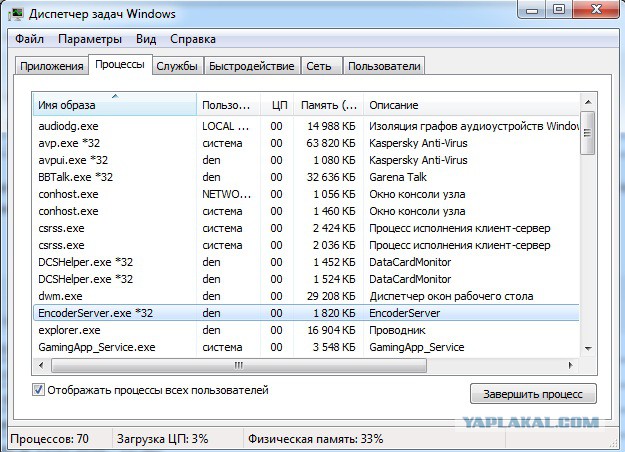Viewport: 625px width, 452px height.
Task: Select the dwm.exe process
Action: [306, 296]
